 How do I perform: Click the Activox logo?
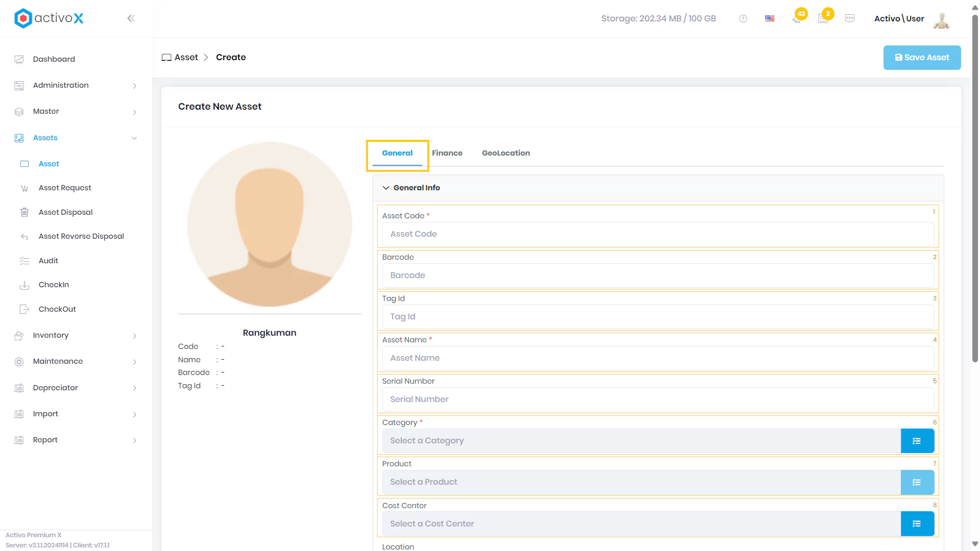[x=49, y=18]
